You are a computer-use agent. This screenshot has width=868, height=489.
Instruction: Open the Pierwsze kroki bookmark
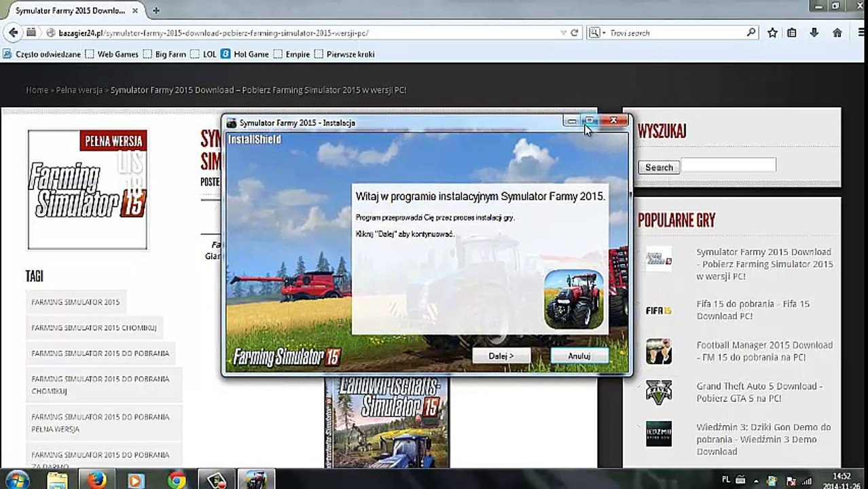pyautogui.click(x=344, y=54)
